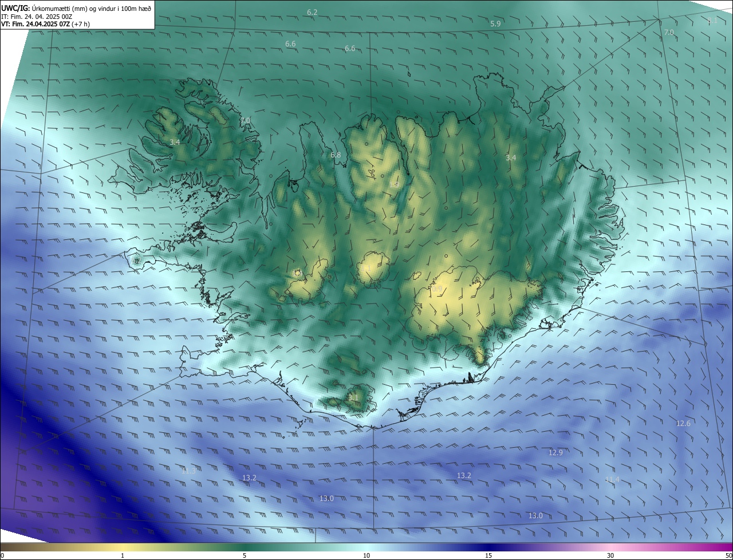This screenshot has width=733, height=560.
Task: Click tick label 50 on the color scale
Action: tap(728, 555)
